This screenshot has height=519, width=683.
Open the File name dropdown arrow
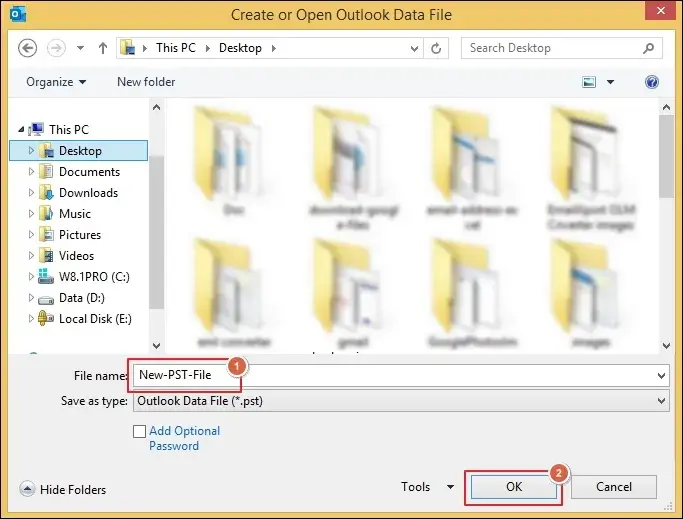pos(662,376)
